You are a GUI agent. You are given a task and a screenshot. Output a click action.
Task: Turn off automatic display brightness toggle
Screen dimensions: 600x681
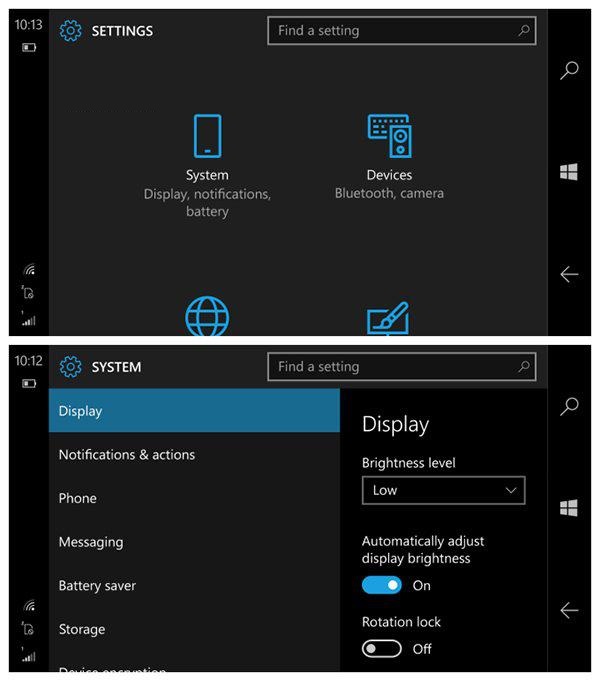[x=381, y=585]
